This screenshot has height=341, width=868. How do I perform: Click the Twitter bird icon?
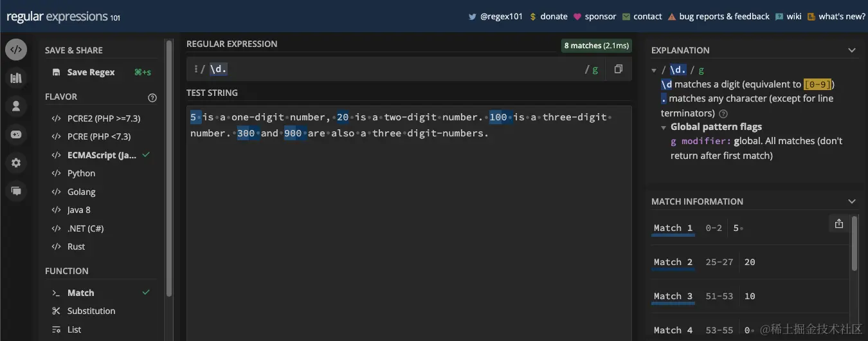click(x=473, y=17)
